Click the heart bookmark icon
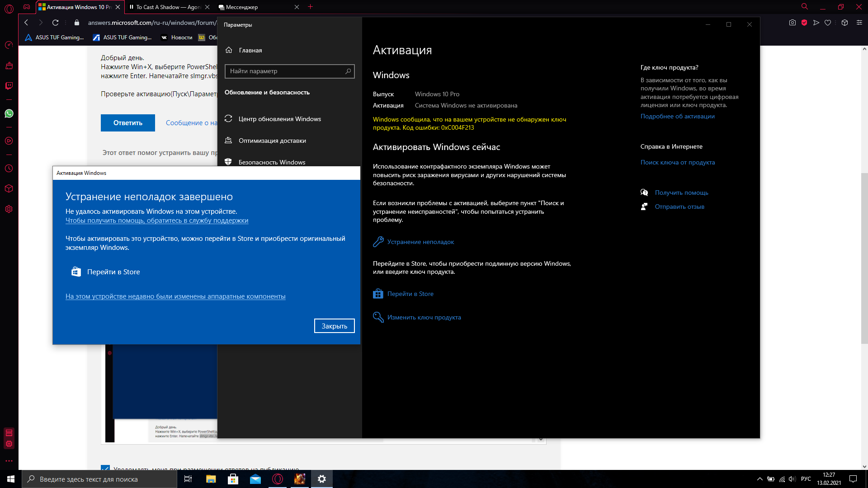Screen dimensions: 868x488 pyautogui.click(x=828, y=23)
